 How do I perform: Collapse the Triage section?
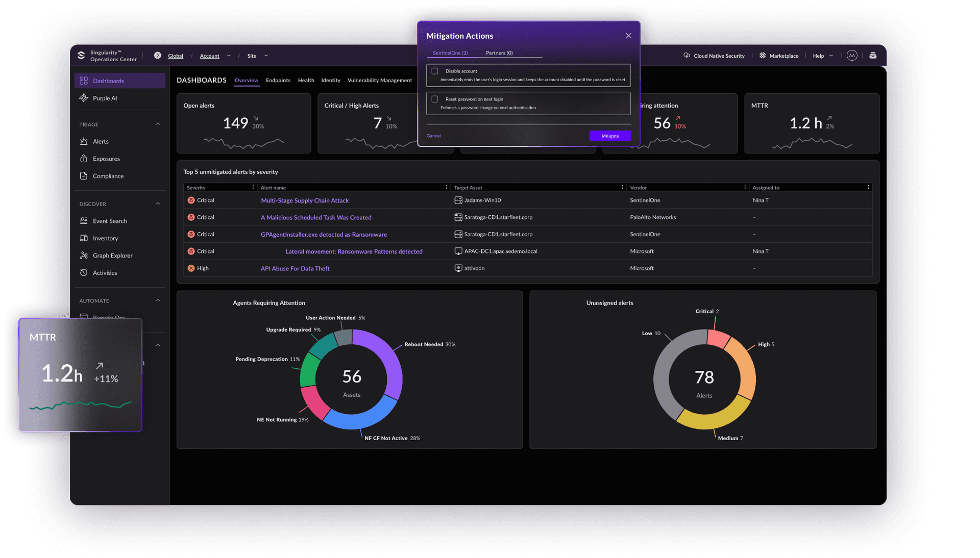158,124
